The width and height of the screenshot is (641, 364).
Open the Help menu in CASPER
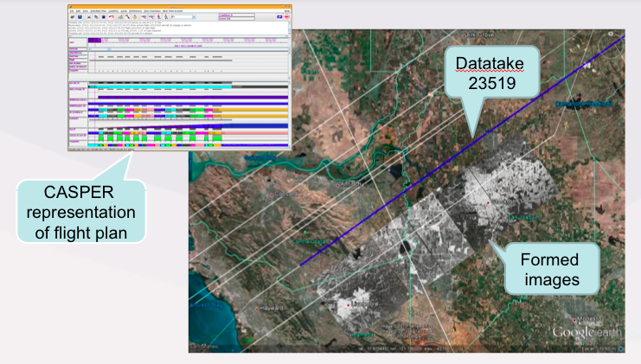287,11
